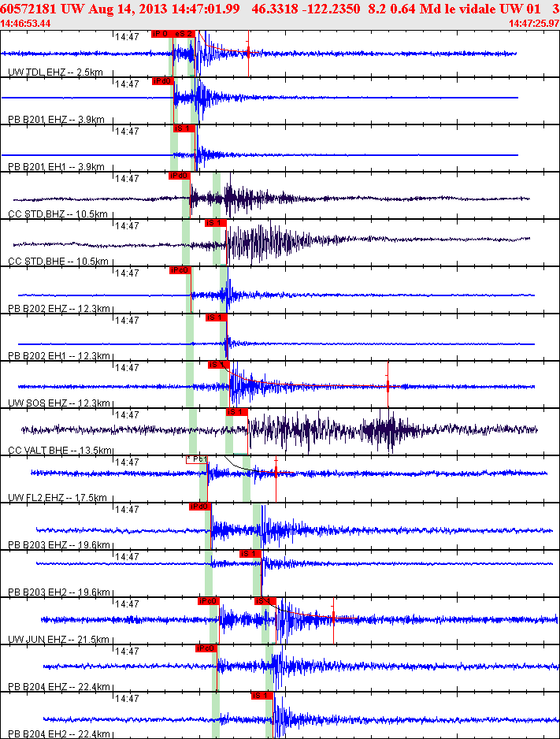The image size is (560, 739).
Task: Select the eS 2 pick flag on TDL EHZ
Action: [184, 34]
